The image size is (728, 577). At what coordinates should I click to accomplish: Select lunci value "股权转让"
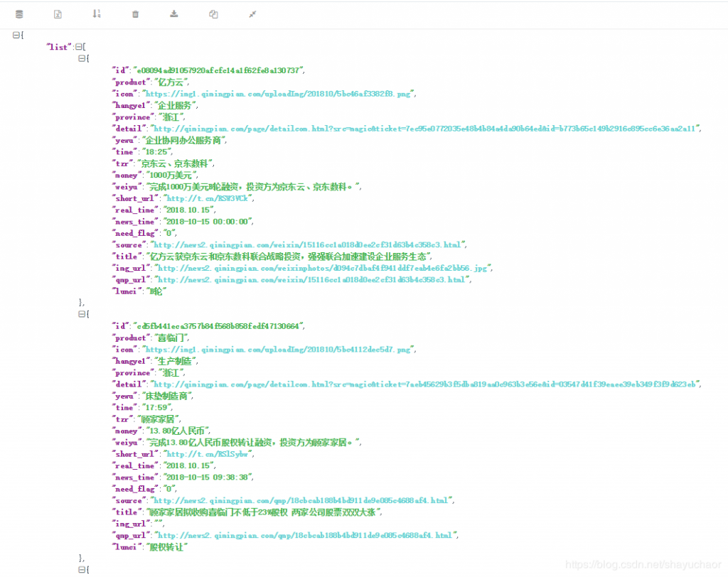[166, 547]
